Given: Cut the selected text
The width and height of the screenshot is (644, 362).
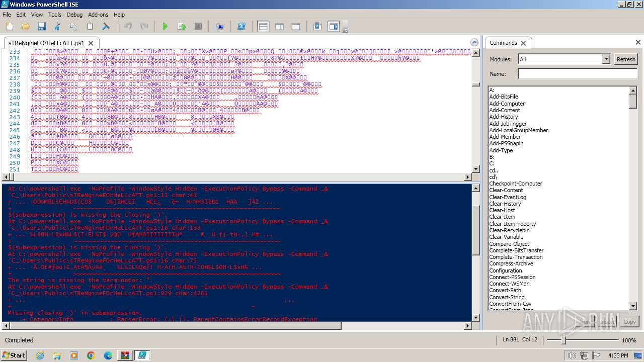Looking at the screenshot, I should coord(57,26).
